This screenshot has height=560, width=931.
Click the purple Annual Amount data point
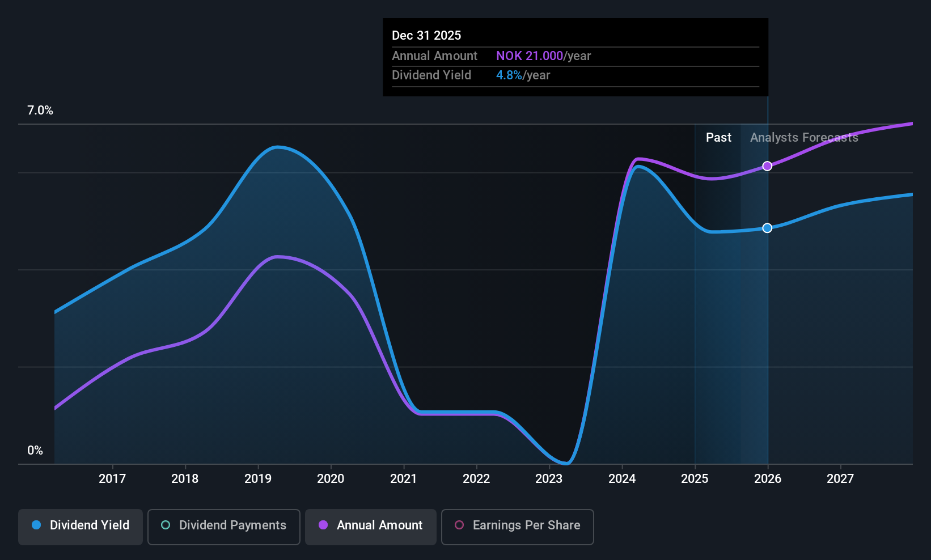pyautogui.click(x=767, y=166)
